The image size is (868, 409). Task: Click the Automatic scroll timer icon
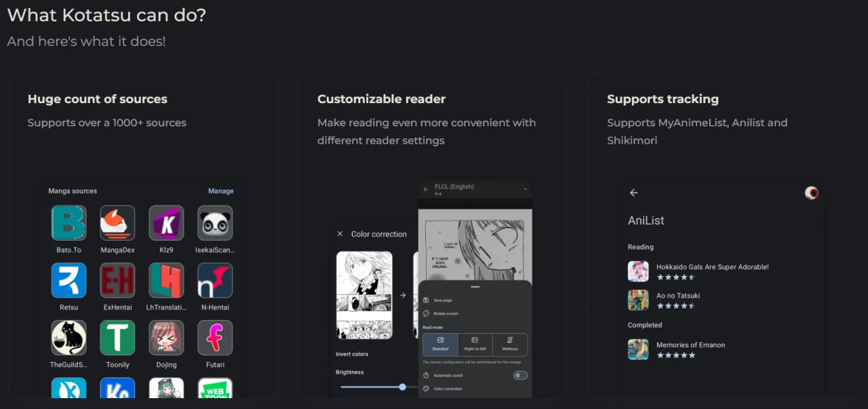coord(426,375)
